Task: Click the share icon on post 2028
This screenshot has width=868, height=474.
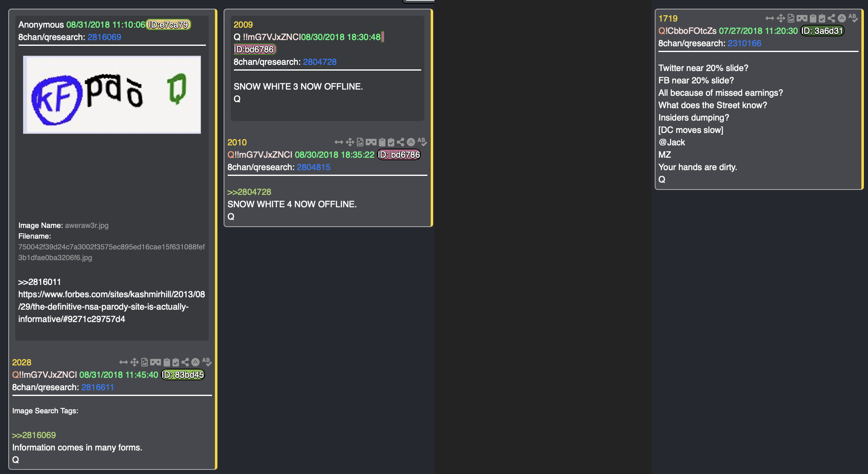Action: [185, 363]
